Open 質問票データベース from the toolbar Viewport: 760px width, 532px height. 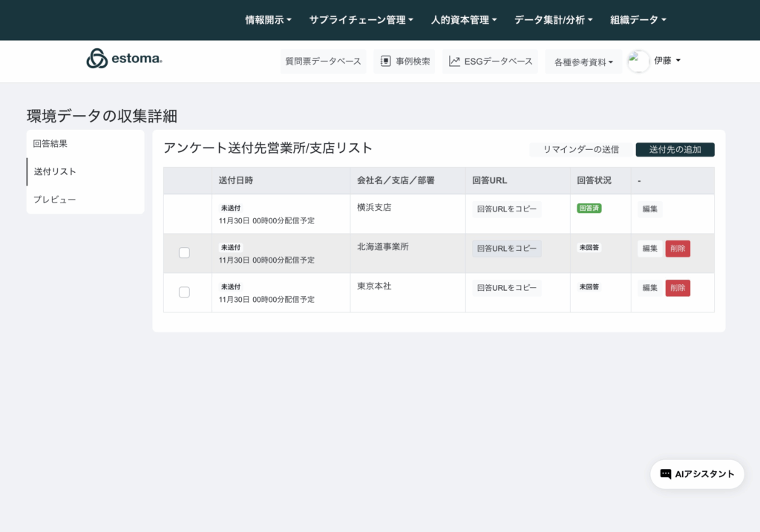(x=323, y=62)
